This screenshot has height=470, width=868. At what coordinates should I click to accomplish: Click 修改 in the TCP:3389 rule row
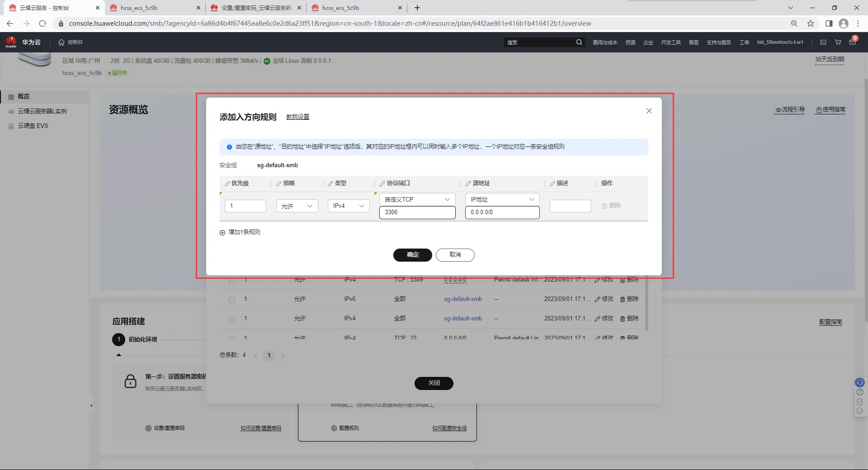tap(604, 280)
